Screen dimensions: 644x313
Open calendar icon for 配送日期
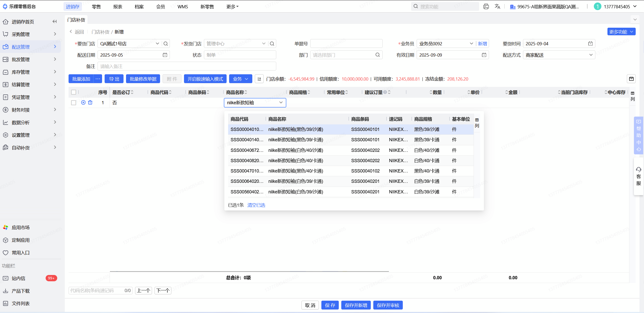click(165, 55)
